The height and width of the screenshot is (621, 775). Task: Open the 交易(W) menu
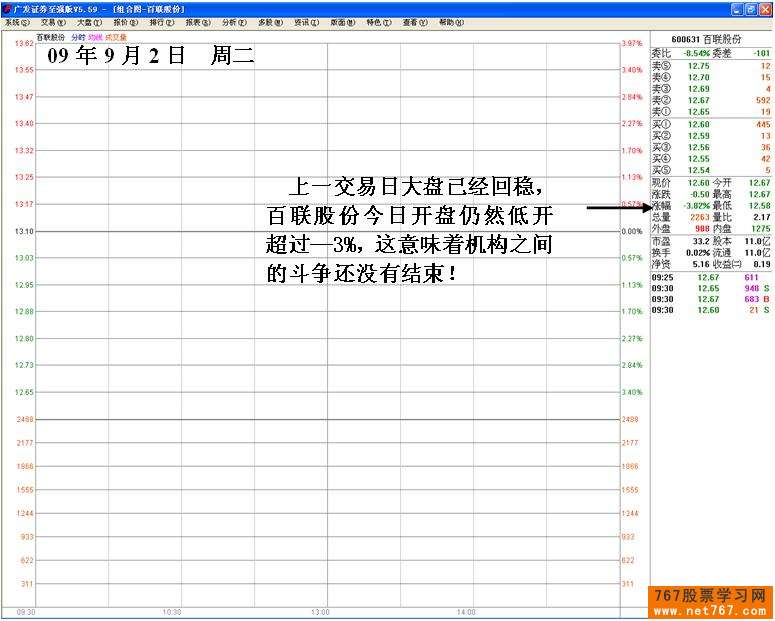tap(53, 23)
